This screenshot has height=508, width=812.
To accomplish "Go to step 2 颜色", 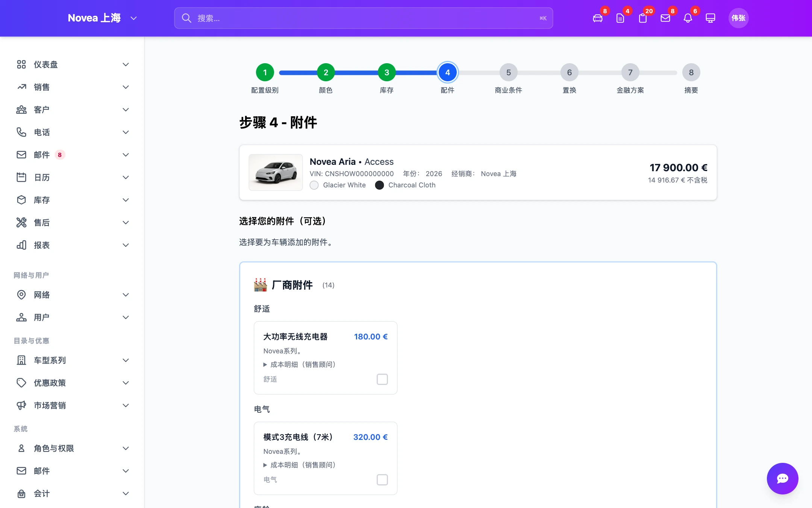I will coord(326,72).
